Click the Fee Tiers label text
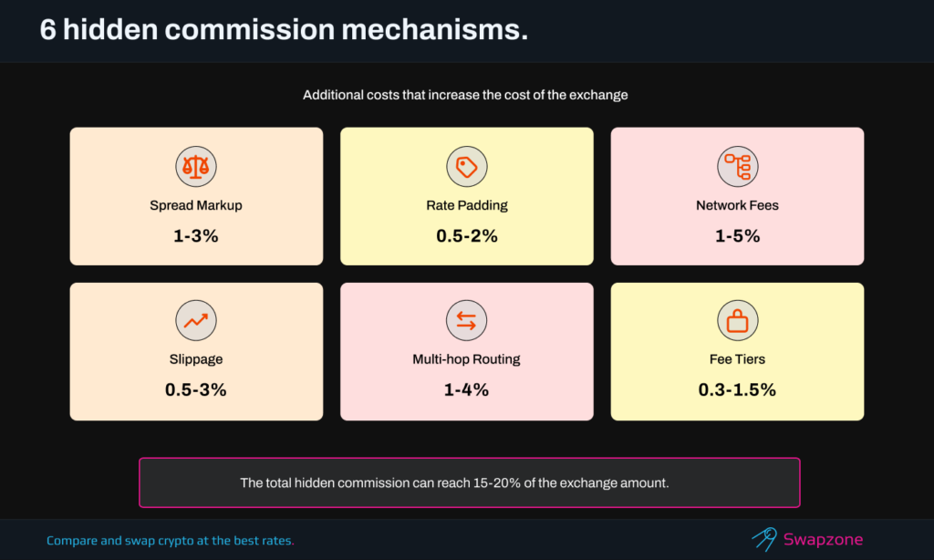934x560 pixels. click(737, 359)
